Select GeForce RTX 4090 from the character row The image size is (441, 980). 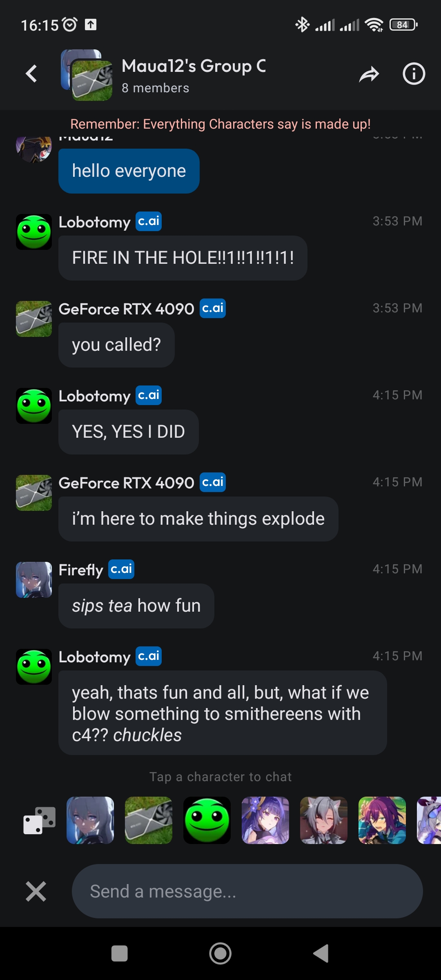pos(149,820)
